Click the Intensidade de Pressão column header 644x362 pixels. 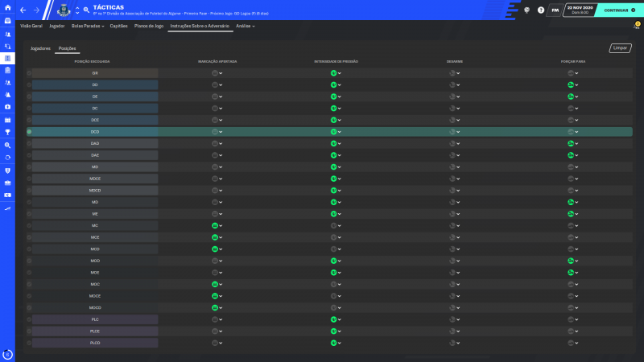[336, 62]
